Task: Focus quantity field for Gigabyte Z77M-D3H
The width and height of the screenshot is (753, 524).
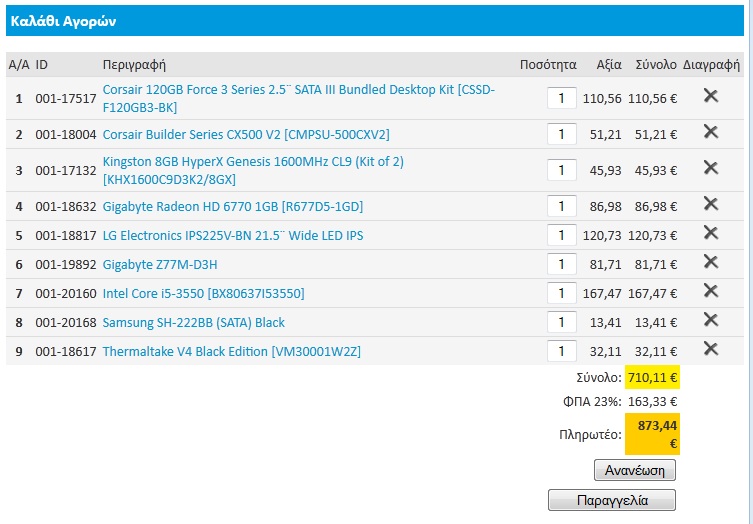Action: (x=562, y=265)
